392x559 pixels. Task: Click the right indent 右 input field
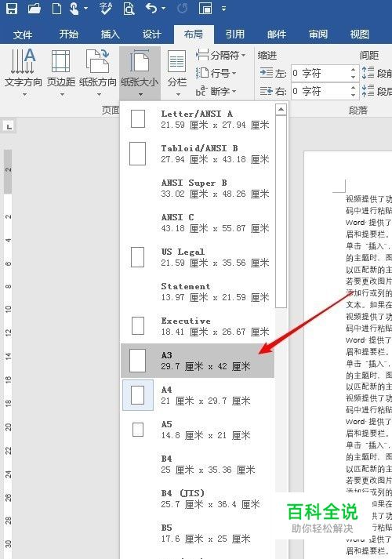[x=321, y=91]
